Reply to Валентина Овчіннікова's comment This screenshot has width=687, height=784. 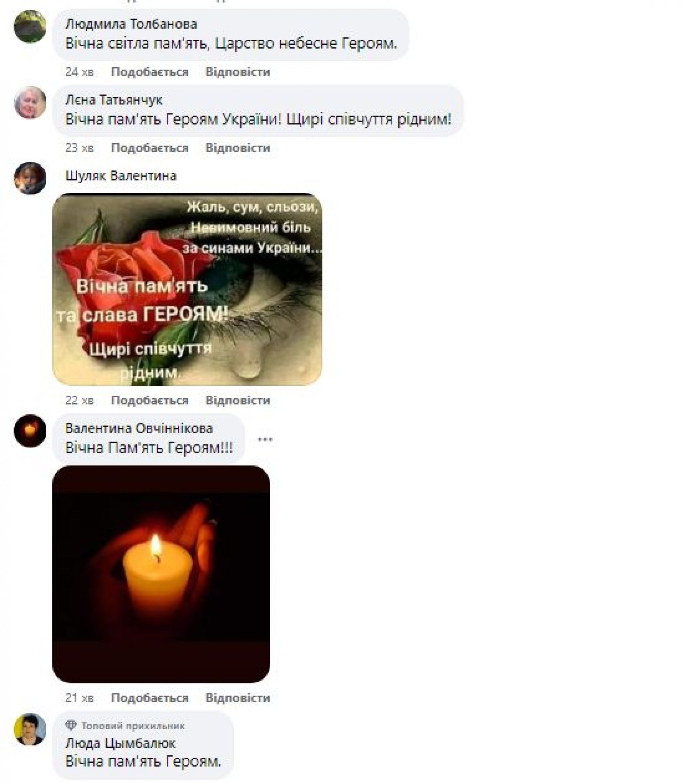point(238,697)
